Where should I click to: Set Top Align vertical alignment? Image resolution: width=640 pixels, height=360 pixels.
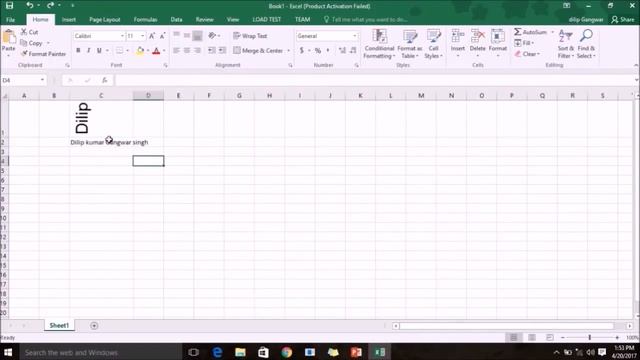coord(176,35)
